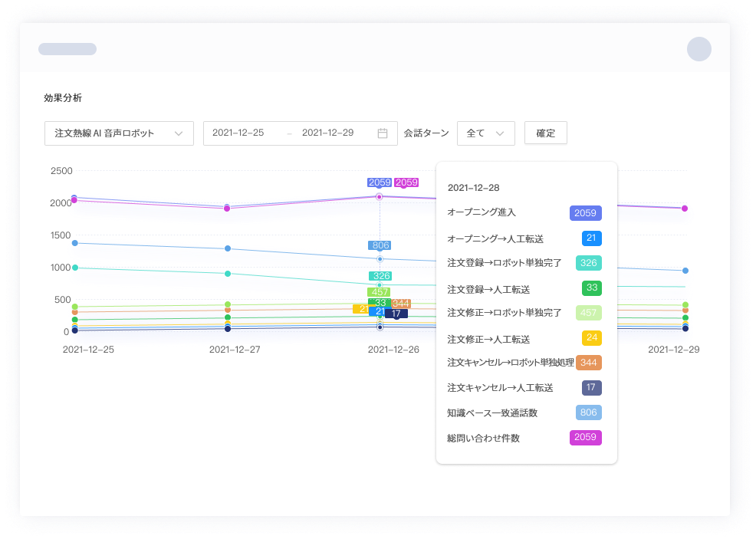Click yellow 24 badge for 注文修正→人工転送
The width and height of the screenshot is (756, 539).
tap(590, 338)
